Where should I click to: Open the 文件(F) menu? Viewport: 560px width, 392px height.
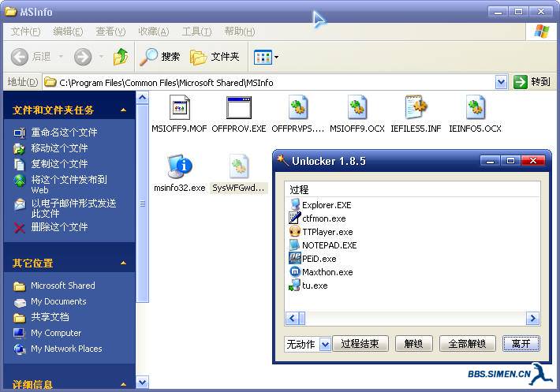pos(25,32)
